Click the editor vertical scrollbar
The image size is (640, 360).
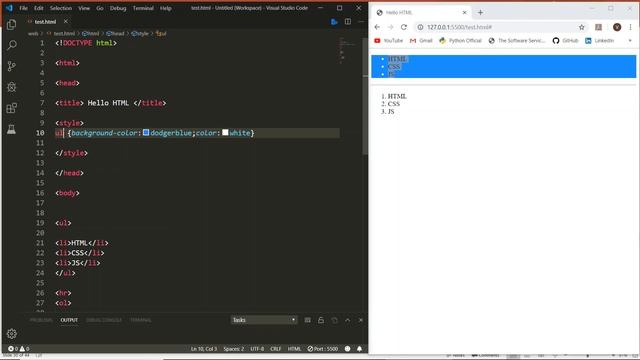pyautogui.click(x=365, y=96)
